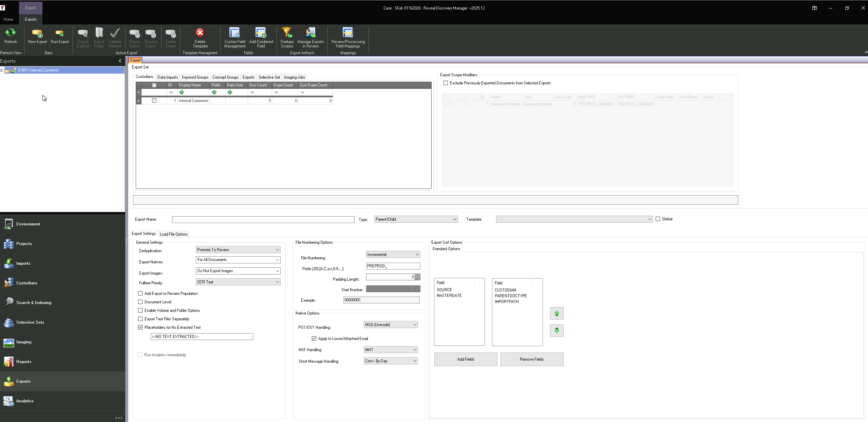Screen dimensions: 868x422
Task: Open the Keyword Groups tab
Action: coord(195,77)
